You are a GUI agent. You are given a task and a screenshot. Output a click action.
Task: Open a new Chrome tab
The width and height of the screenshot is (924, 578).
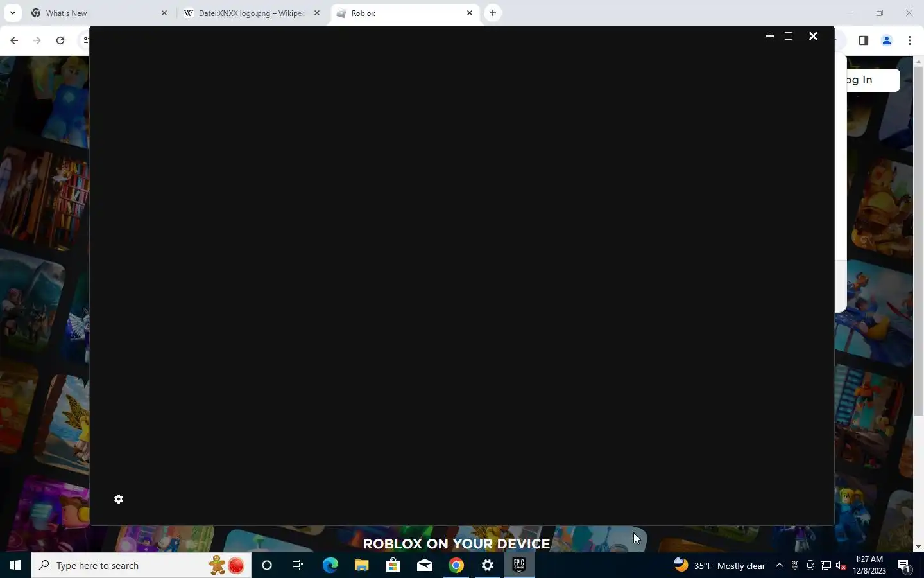[x=492, y=13]
